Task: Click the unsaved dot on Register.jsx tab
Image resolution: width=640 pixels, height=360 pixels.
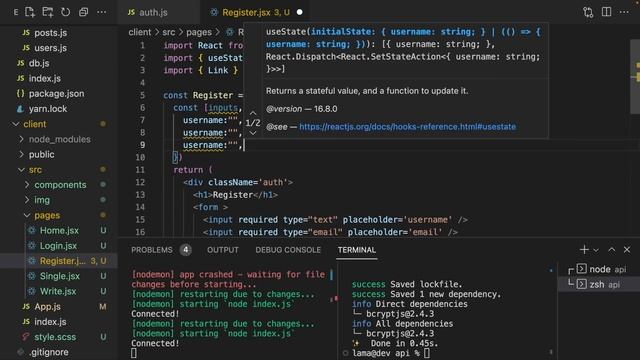Action: tap(300, 12)
